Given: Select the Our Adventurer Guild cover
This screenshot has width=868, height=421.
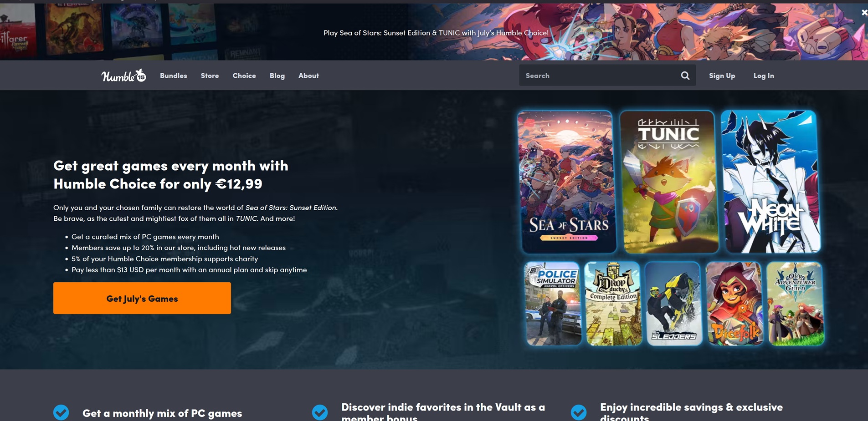Looking at the screenshot, I should tap(796, 304).
